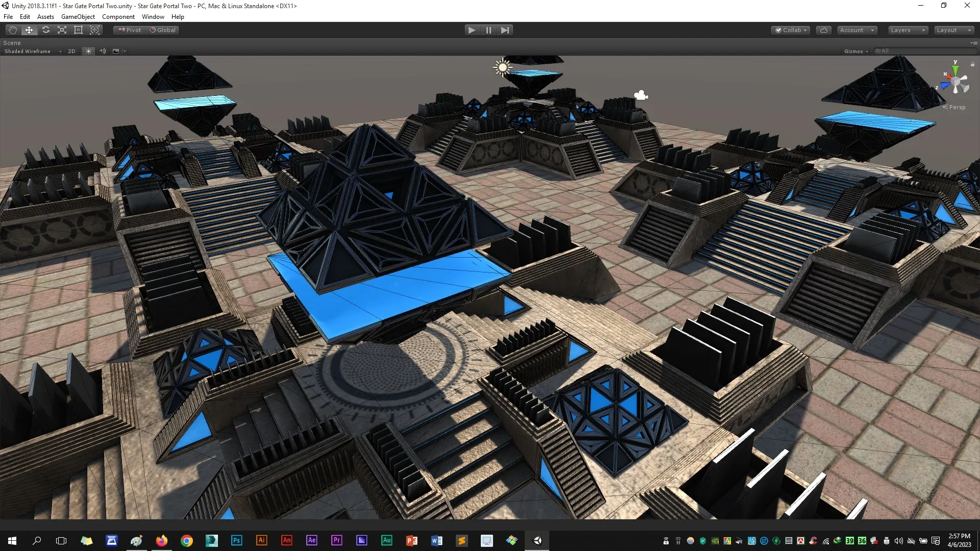Switch to Unity taskbar icon
Image resolution: width=980 pixels, height=551 pixels.
537,540
